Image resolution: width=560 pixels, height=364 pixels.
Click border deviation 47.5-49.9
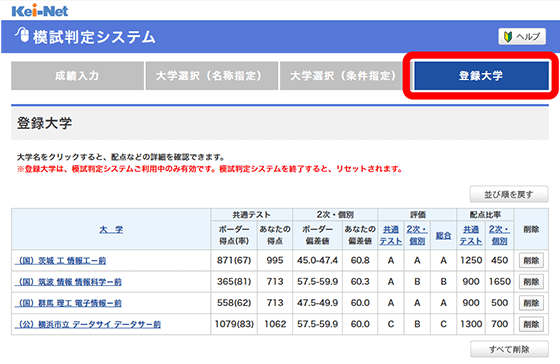(317, 303)
